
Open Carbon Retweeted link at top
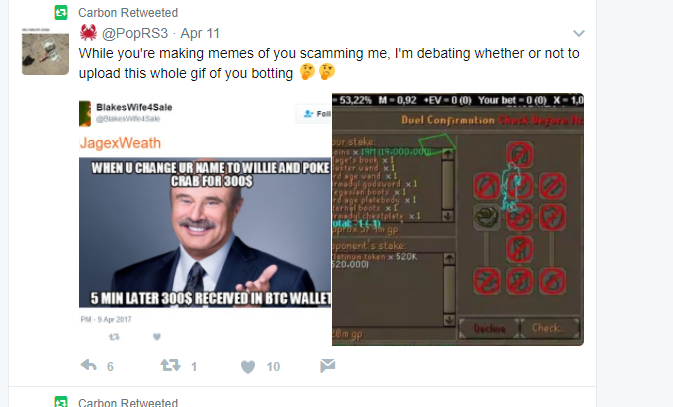click(x=128, y=13)
